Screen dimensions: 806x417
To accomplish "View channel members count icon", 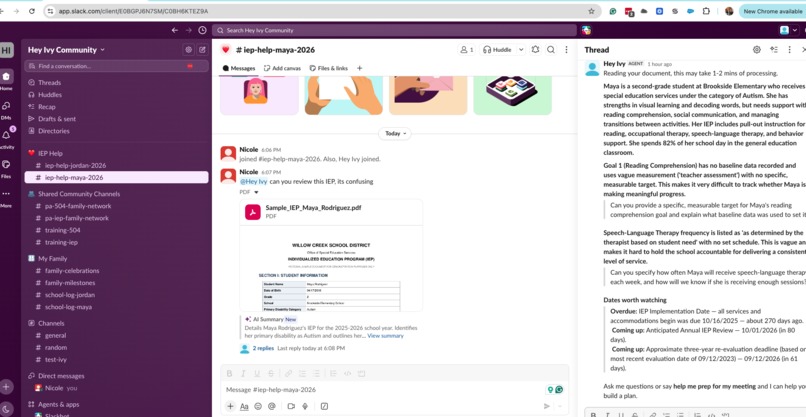I will 467,50.
